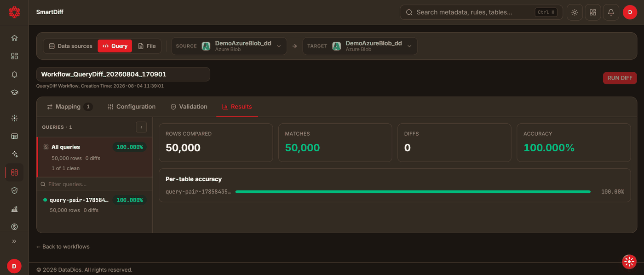The height and width of the screenshot is (275, 644).
Task: Open the Source DemoAzureBlob_dd dropdown
Action: point(229,46)
